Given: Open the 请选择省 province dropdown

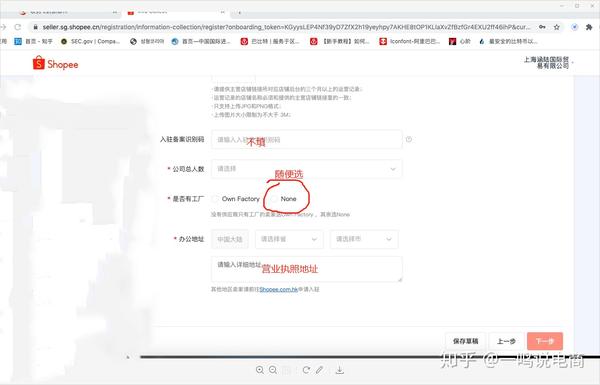Looking at the screenshot, I should pos(289,239).
